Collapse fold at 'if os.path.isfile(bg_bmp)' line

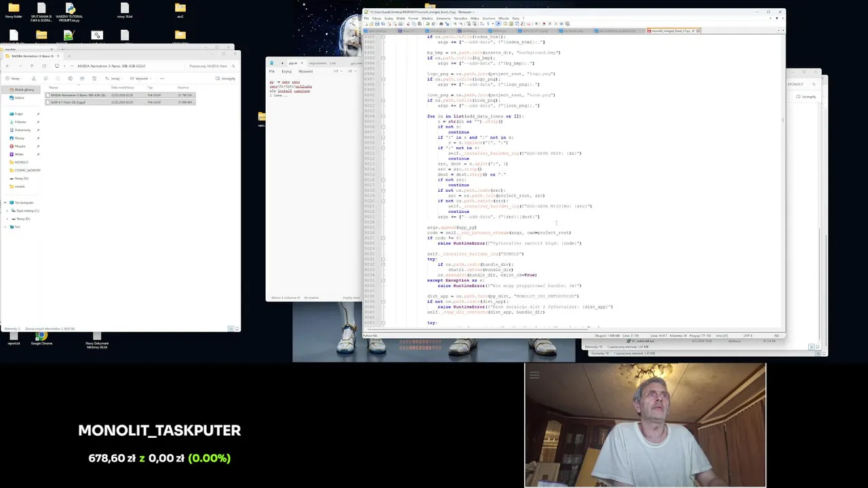[383, 58]
